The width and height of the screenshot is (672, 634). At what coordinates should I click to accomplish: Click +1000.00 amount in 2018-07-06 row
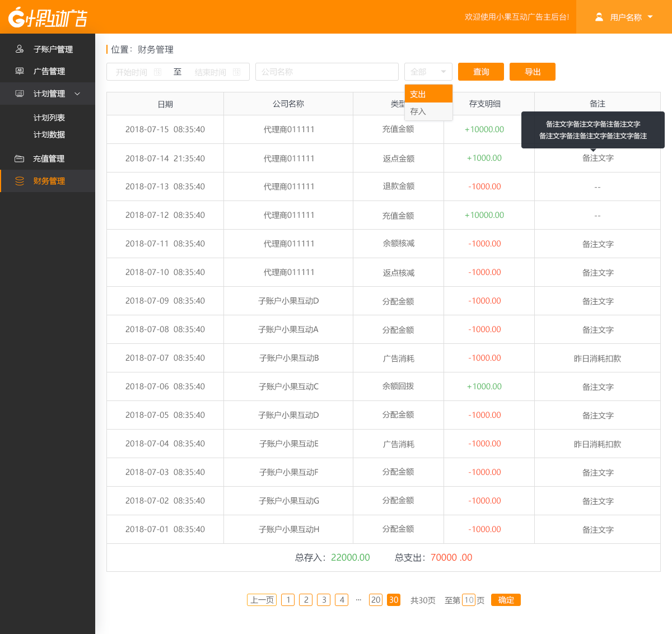(x=484, y=386)
